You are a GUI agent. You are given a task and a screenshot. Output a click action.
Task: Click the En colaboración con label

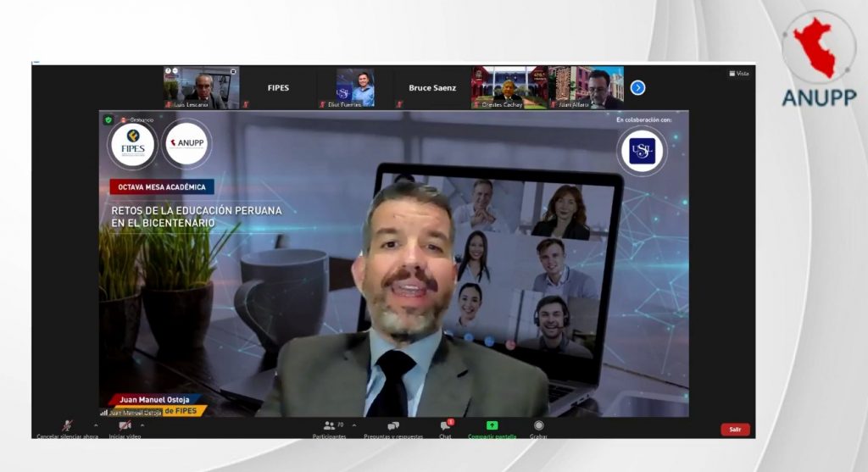644,119
